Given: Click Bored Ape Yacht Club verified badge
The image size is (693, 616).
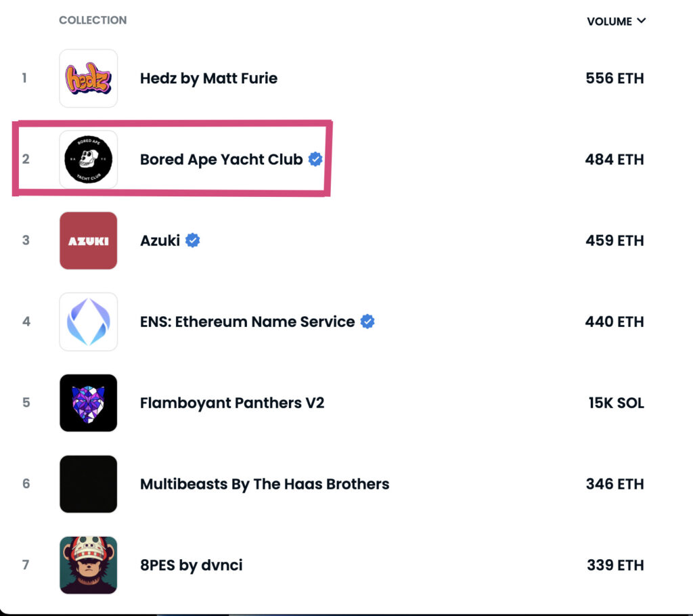Looking at the screenshot, I should click(315, 159).
